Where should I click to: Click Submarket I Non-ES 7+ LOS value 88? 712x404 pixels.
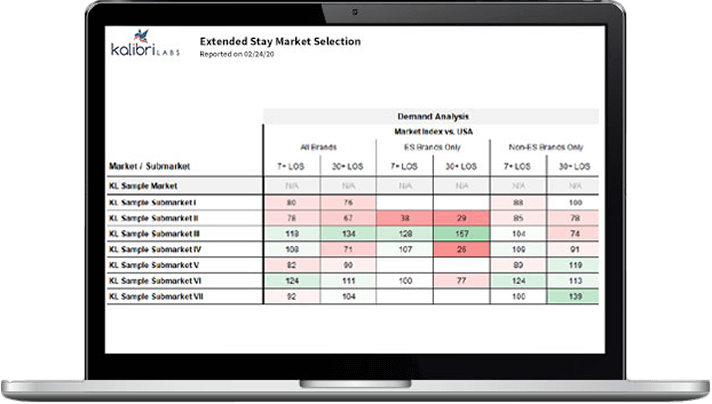coord(518,202)
